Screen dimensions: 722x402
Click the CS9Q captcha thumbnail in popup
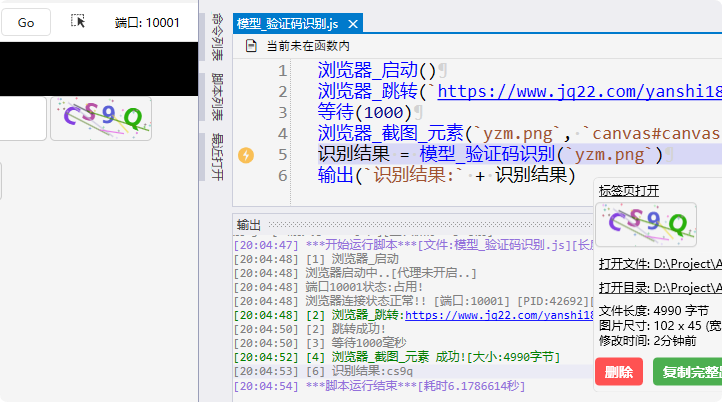tap(646, 225)
